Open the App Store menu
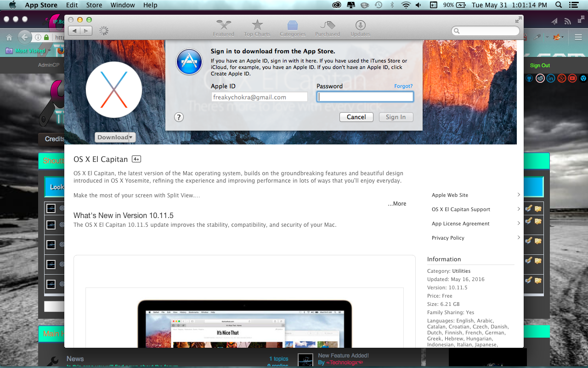The image size is (588, 368). point(41,5)
